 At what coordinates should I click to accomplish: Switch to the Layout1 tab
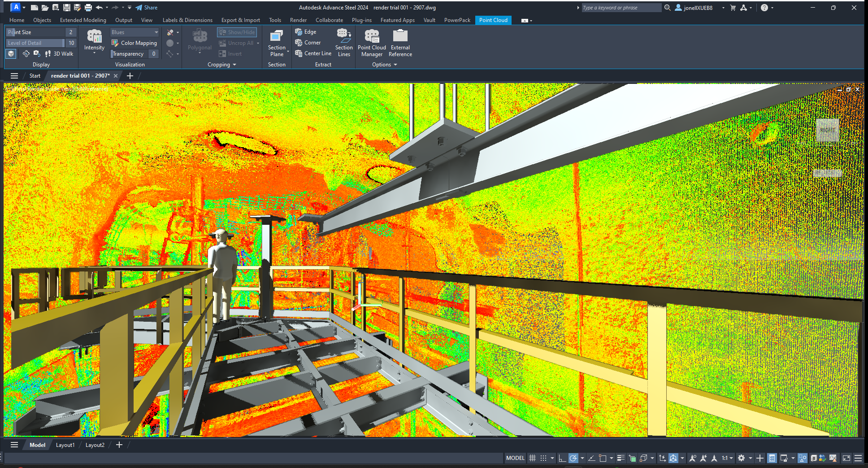tap(65, 445)
